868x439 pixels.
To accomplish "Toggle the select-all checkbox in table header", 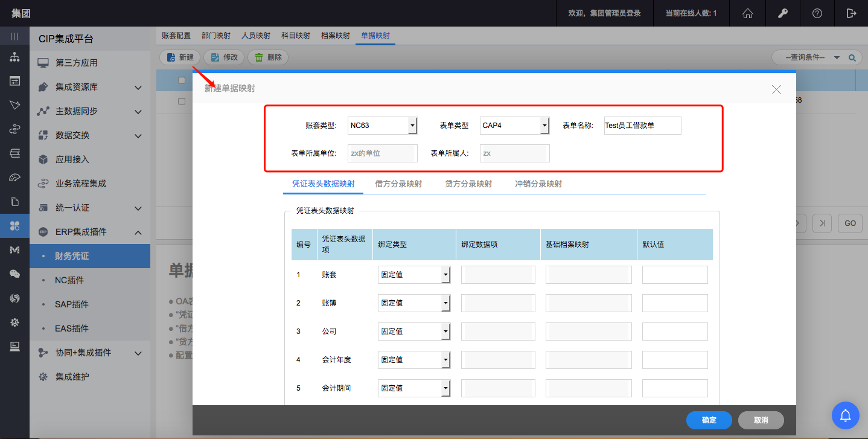I will (182, 80).
